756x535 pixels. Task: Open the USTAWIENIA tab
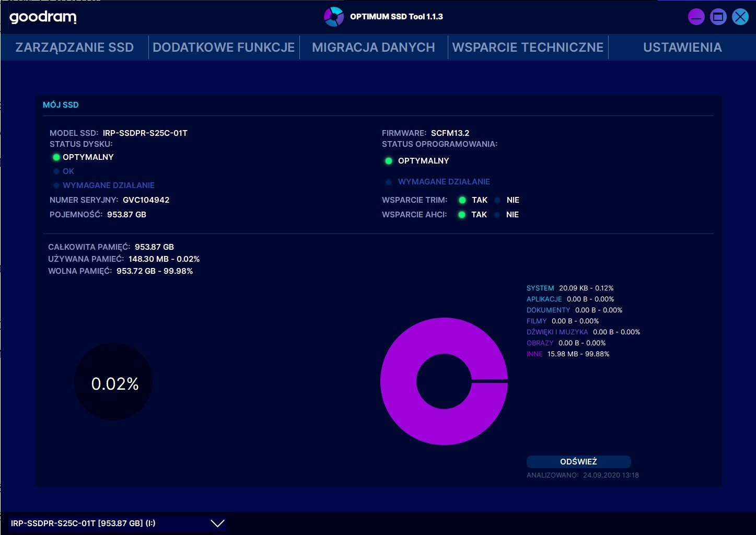click(682, 48)
